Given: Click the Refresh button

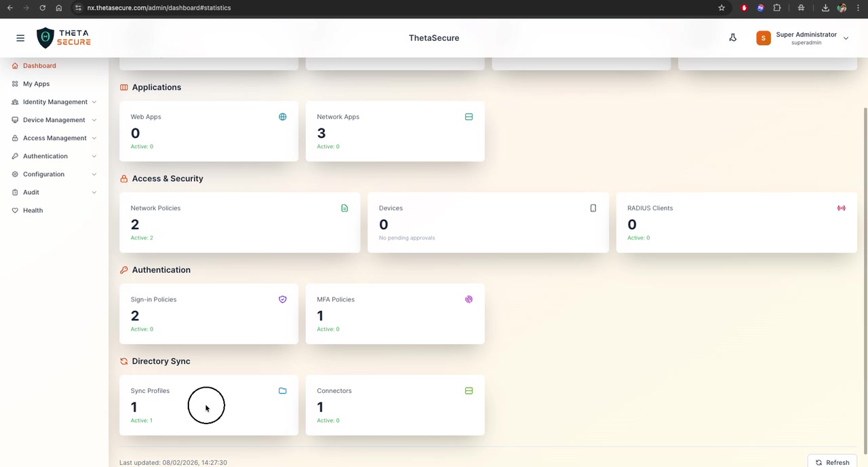Looking at the screenshot, I should point(832,462).
